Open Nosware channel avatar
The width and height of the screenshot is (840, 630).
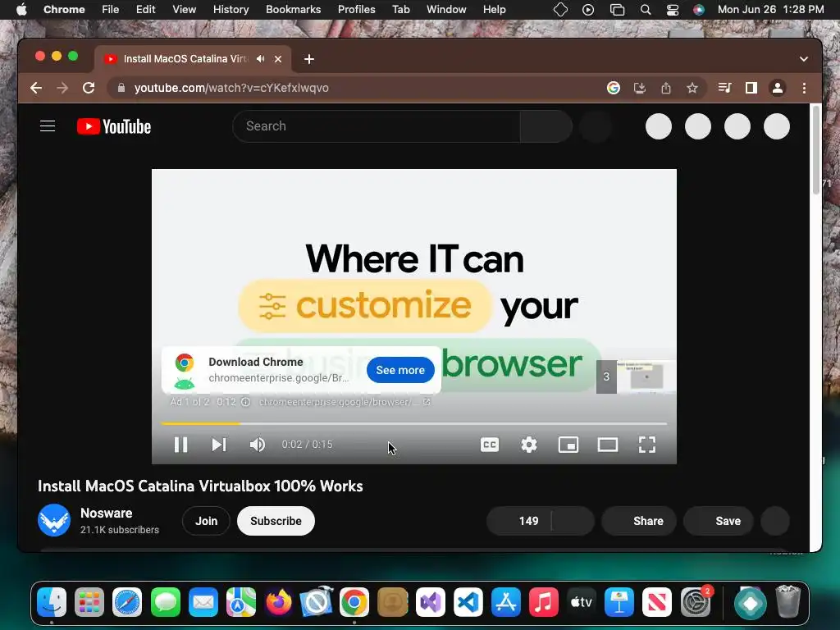(54, 520)
